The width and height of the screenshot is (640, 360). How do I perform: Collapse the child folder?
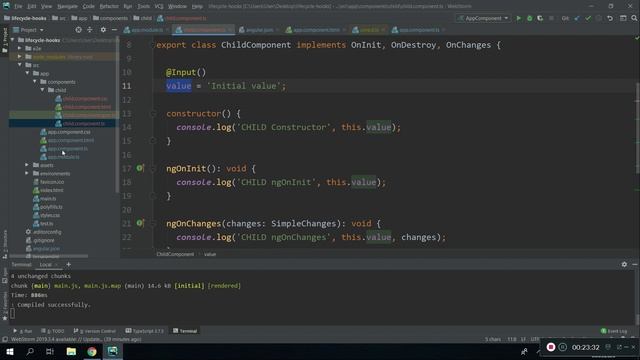pos(42,90)
